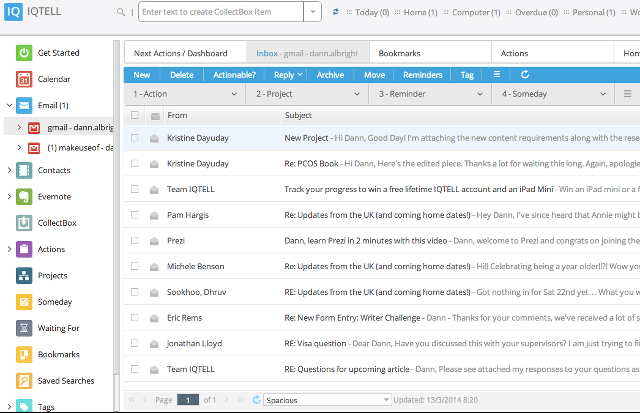Click the list menu icon in blue toolbar
The height and width of the screenshot is (413, 640).
(x=497, y=74)
